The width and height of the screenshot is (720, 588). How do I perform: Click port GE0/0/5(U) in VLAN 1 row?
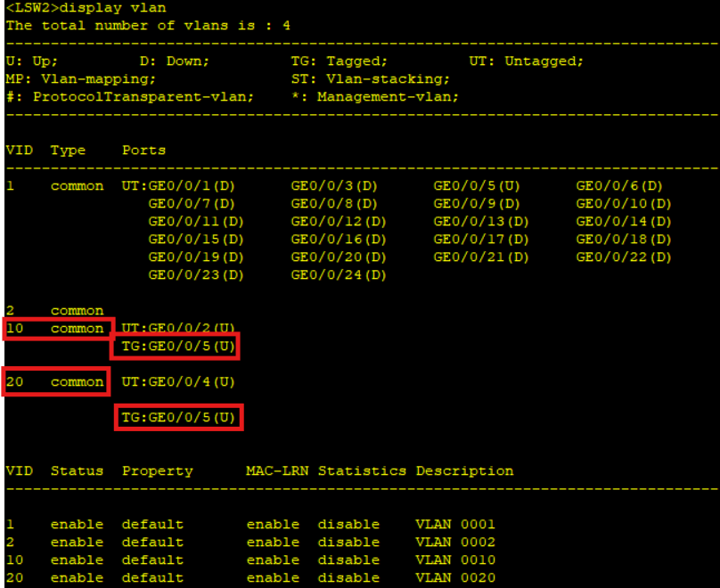(x=477, y=186)
